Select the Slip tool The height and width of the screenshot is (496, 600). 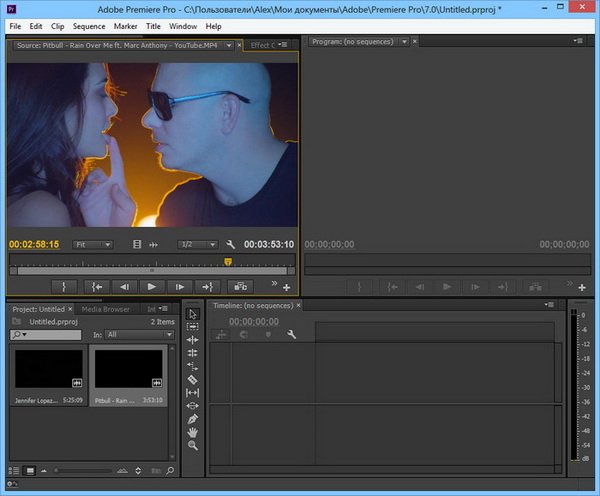pos(193,392)
